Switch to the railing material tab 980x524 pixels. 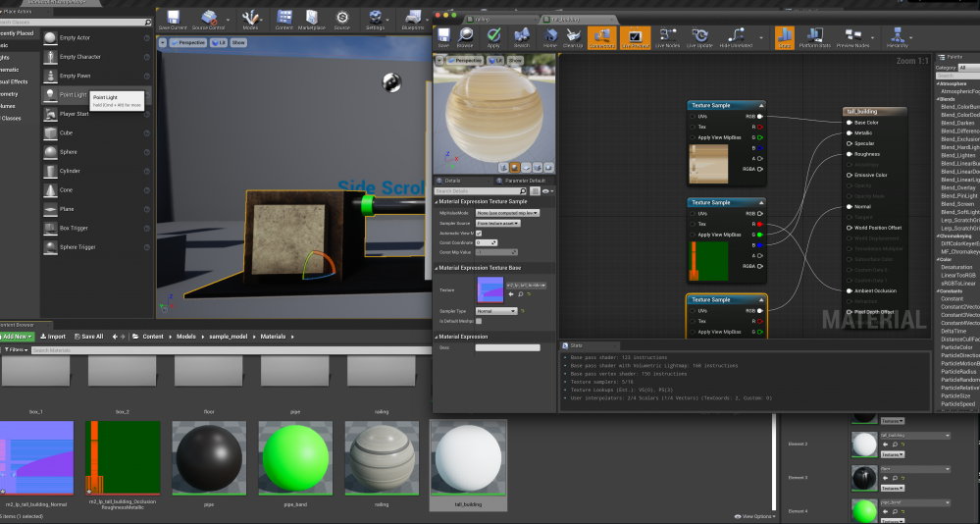tap(500, 20)
